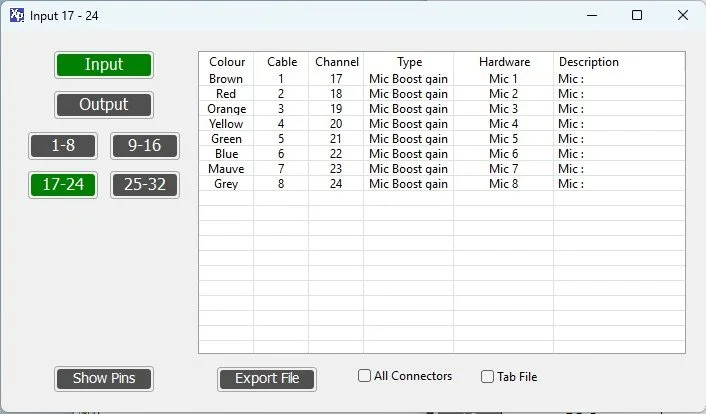The image size is (706, 414).
Task: Select the Orange colour cell
Action: 226,109
